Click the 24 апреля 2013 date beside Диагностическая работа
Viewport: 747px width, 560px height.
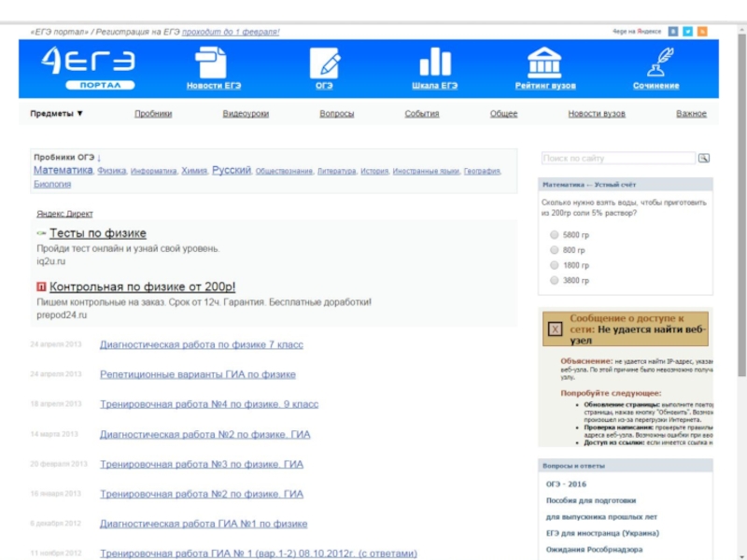click(x=56, y=344)
